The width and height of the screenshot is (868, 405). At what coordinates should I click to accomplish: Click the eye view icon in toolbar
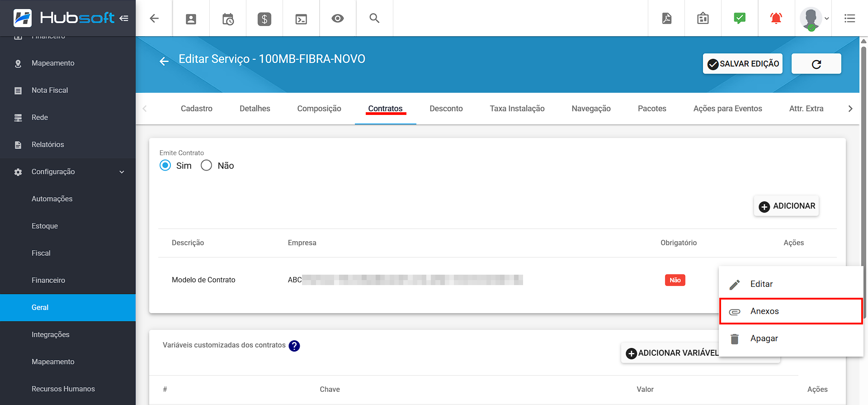[x=338, y=19]
